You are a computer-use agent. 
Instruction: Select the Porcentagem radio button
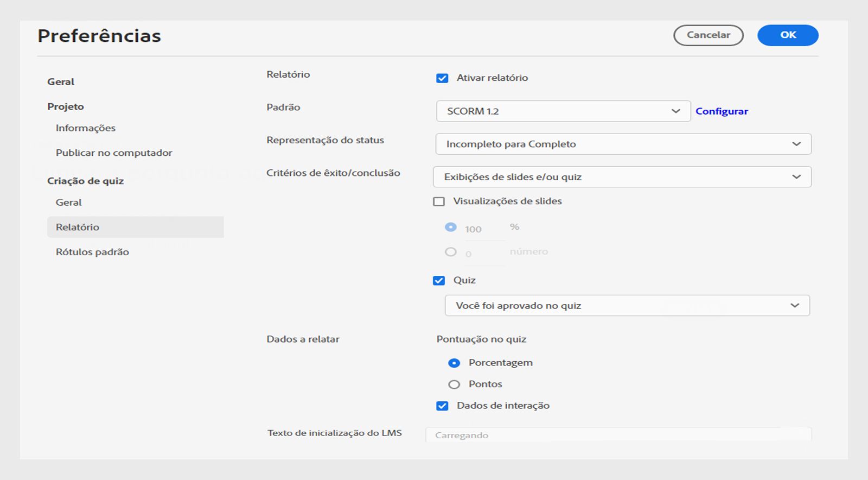pyautogui.click(x=454, y=363)
